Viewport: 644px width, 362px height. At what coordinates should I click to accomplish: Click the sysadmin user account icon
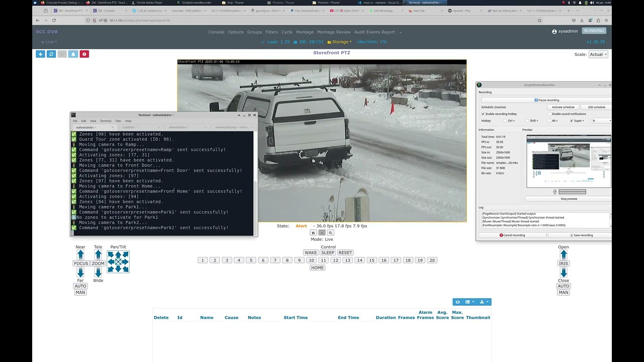click(554, 31)
